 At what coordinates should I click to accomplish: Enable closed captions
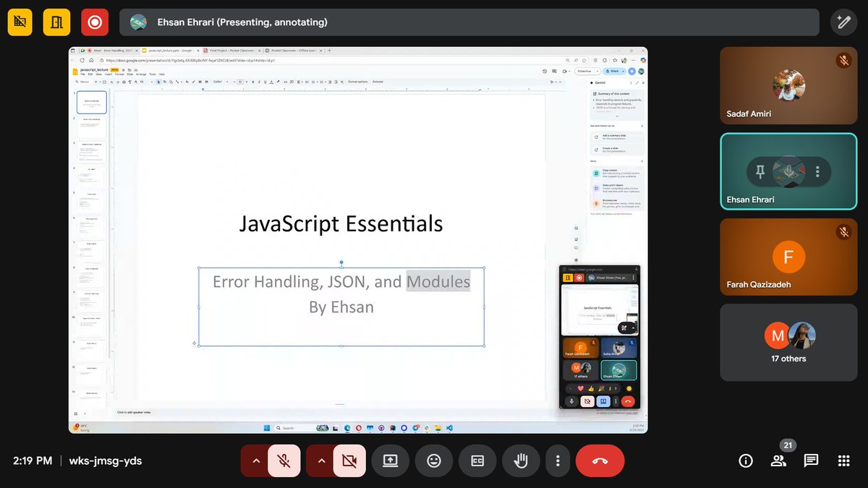[x=477, y=461]
